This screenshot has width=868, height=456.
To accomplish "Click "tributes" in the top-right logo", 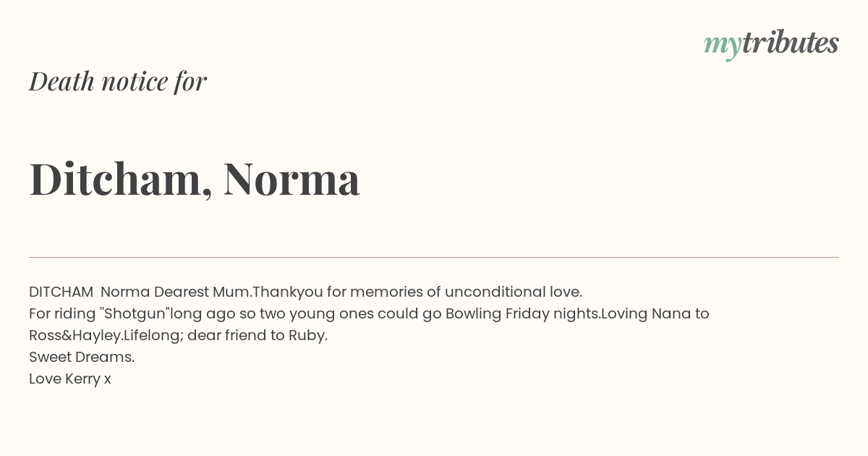I will click(791, 43).
